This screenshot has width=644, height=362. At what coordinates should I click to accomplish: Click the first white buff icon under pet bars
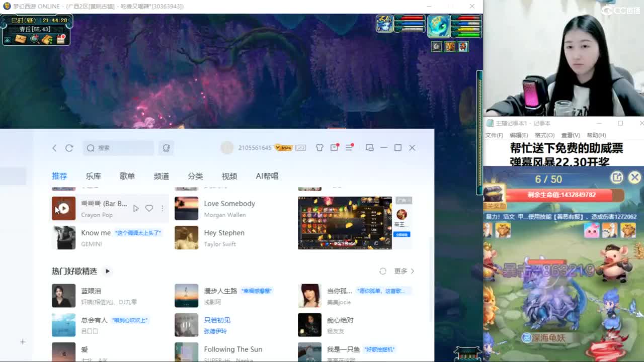437,46
